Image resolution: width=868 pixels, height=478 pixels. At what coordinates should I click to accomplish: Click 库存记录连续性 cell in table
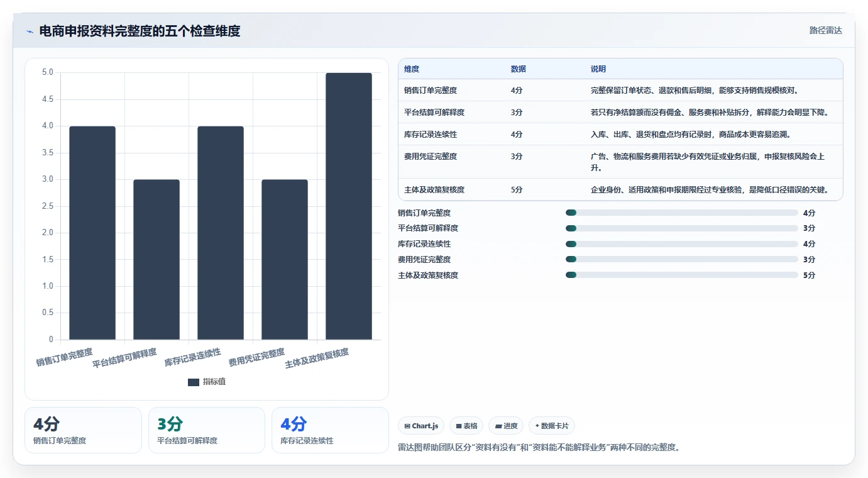(431, 135)
